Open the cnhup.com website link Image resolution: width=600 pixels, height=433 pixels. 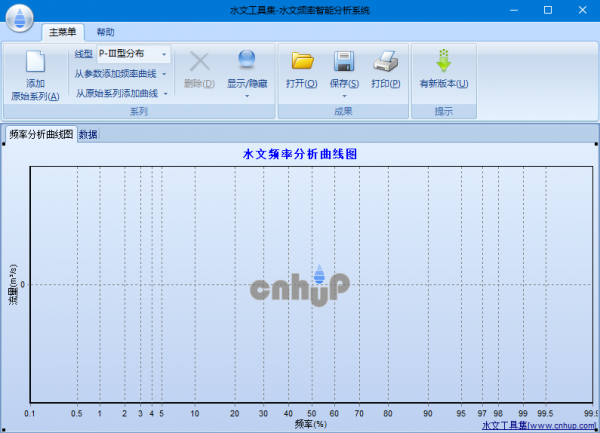(538, 425)
